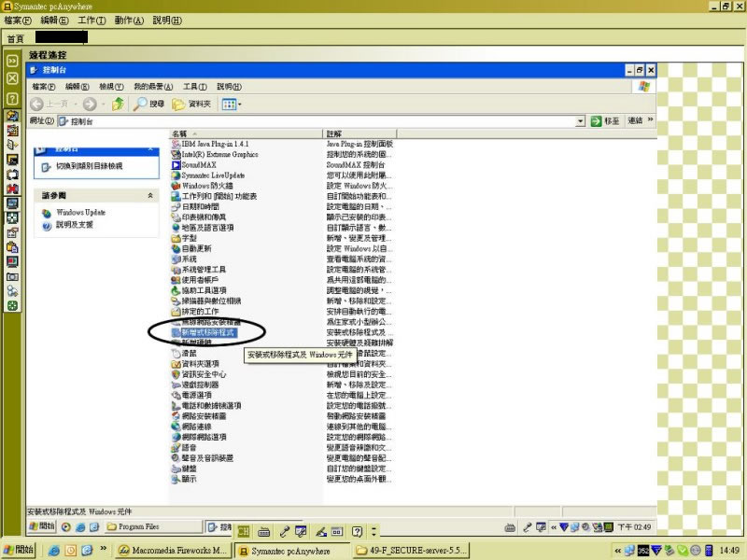Viewport: 747px width, 560px height.
Task: Click the question mark icon in pcAnywhere sidebar
Action: tap(12, 99)
